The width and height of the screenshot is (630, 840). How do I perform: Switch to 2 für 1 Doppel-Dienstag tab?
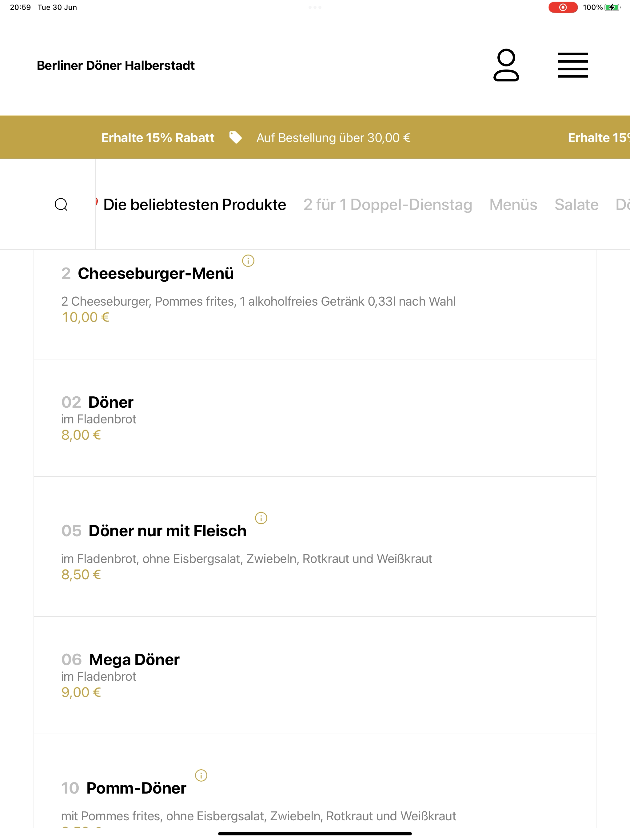(388, 205)
